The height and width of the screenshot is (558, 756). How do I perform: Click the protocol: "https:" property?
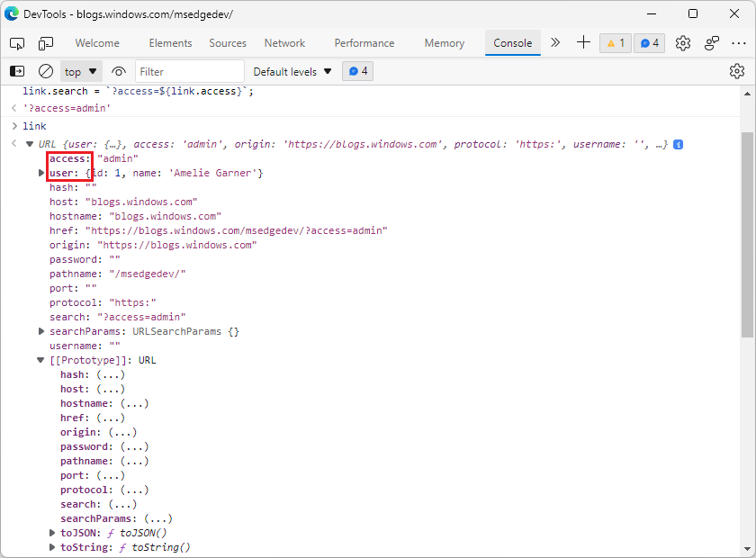tap(103, 303)
